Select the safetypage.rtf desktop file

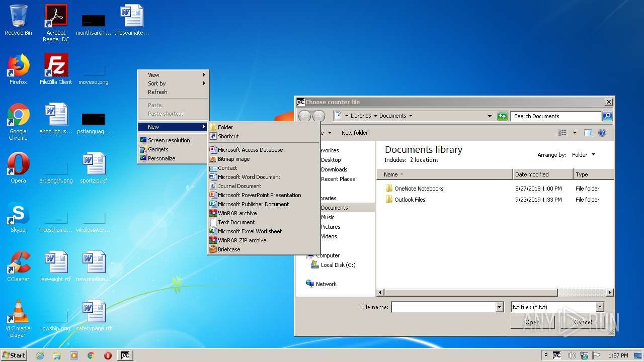(x=94, y=316)
